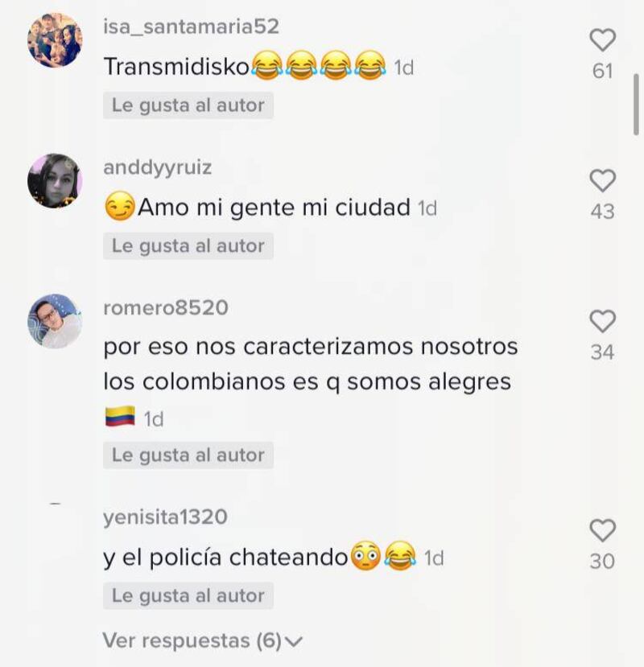Click 'Le gusta al autor' under romero8520 comment
The width and height of the screenshot is (644, 667).
point(188,455)
